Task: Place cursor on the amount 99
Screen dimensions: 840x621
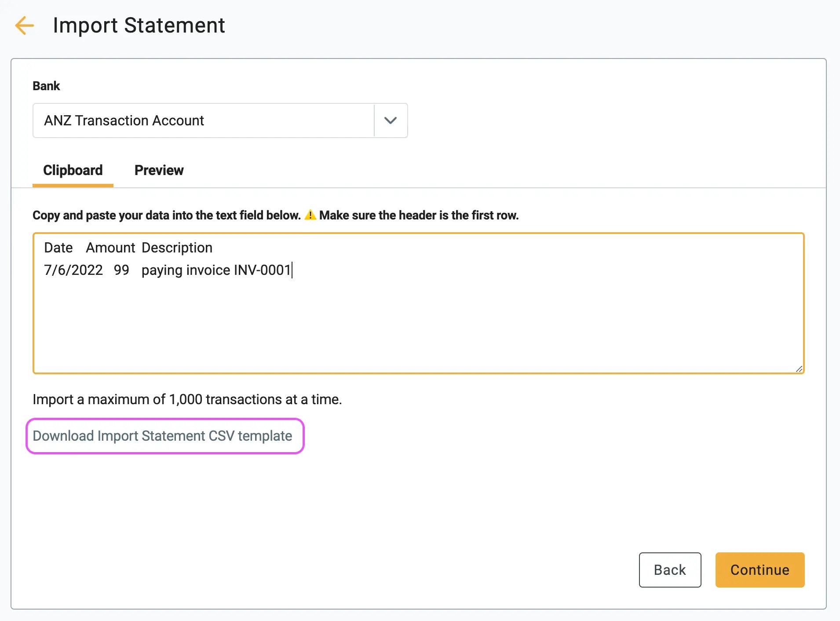Action: coord(121,270)
